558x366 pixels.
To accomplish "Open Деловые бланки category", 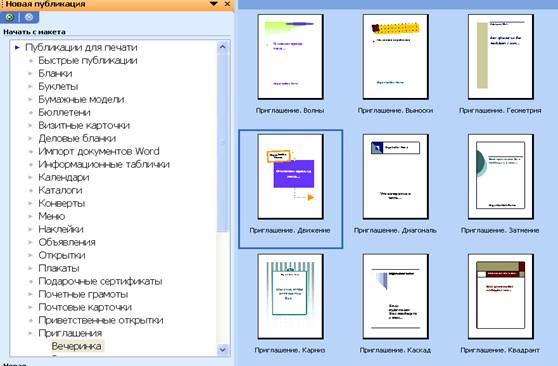I will (77, 138).
